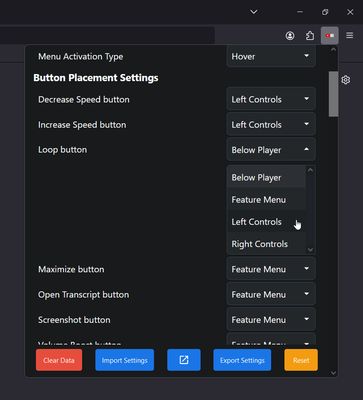363x400 pixels.
Task: Choose Left Controls in open list
Action: coord(266,222)
